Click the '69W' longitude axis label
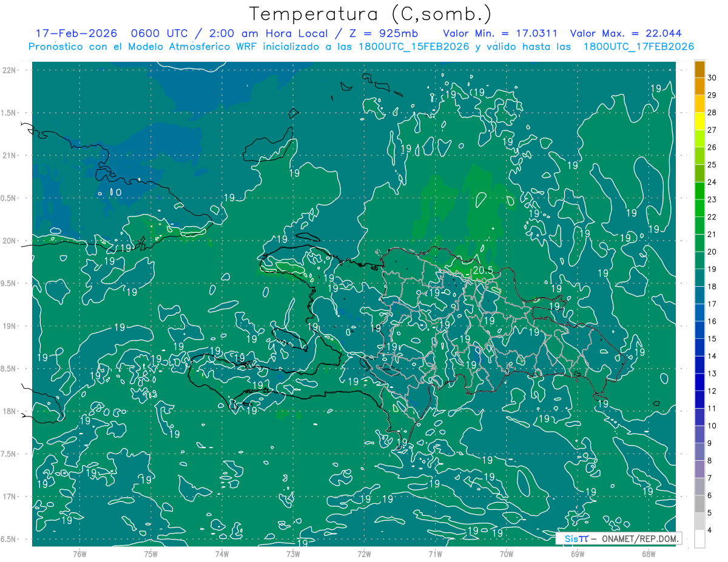The width and height of the screenshot is (728, 562). pos(577,554)
